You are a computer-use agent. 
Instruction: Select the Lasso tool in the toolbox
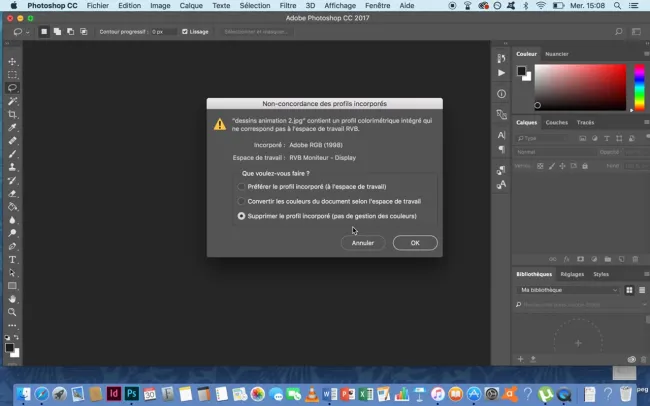click(12, 88)
